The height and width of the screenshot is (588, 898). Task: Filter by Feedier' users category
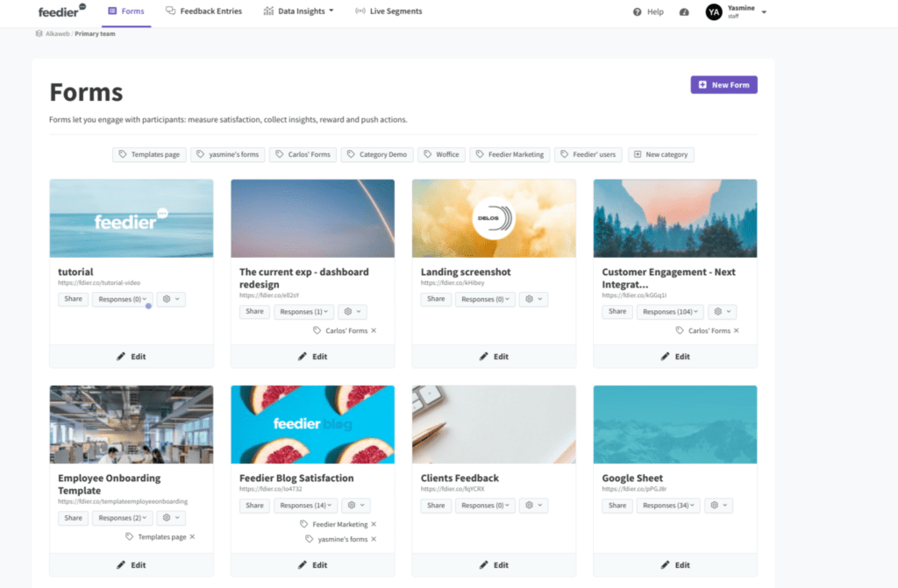[588, 154]
